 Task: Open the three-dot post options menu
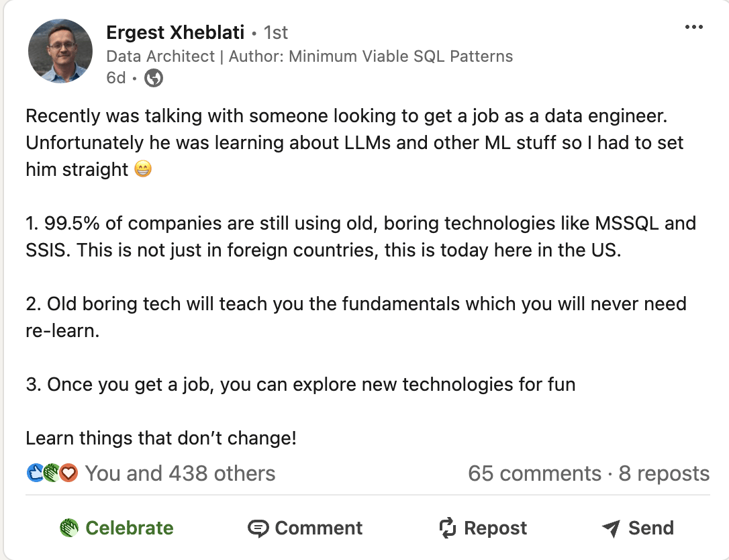[693, 27]
